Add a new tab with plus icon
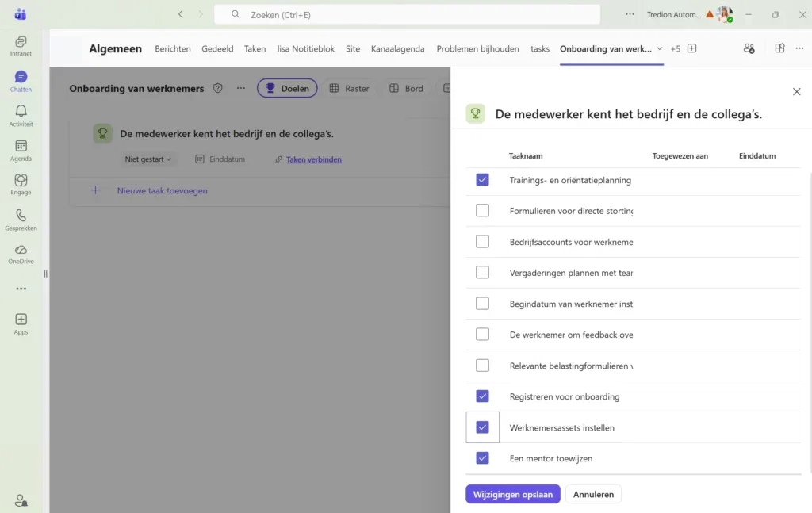 coord(691,48)
